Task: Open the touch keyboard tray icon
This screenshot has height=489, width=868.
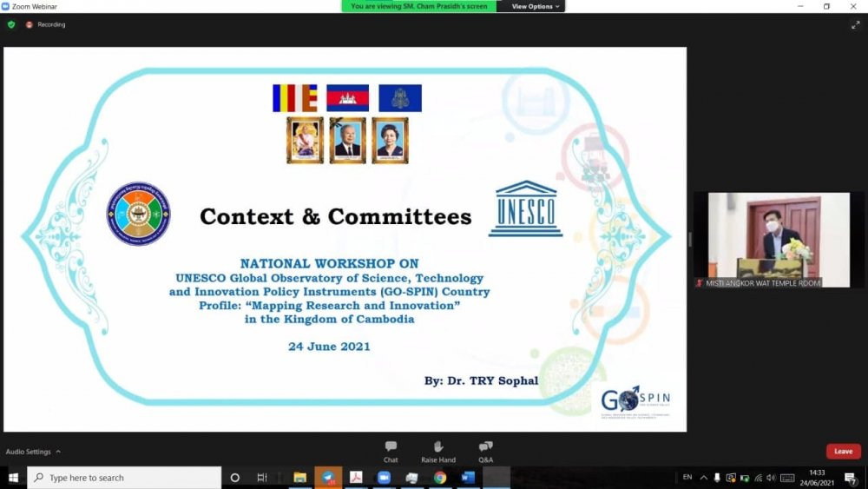Action: (787, 478)
